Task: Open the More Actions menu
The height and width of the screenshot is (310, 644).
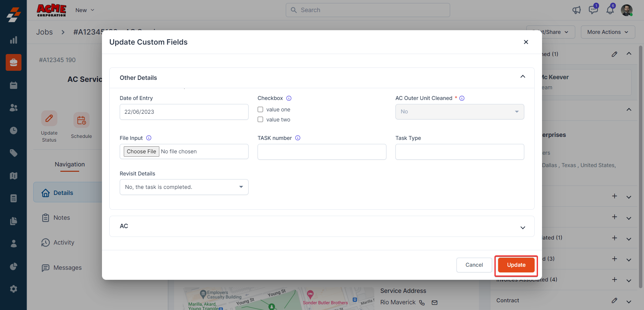Action: pos(608,32)
